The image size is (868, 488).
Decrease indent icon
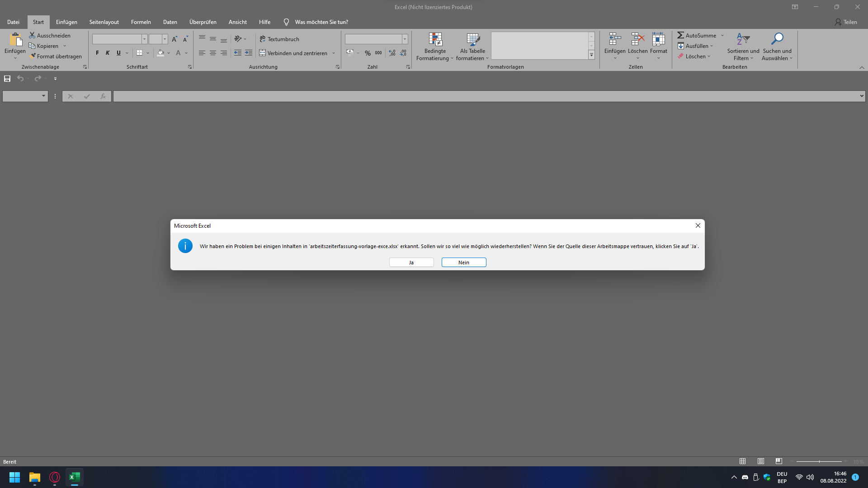click(238, 53)
